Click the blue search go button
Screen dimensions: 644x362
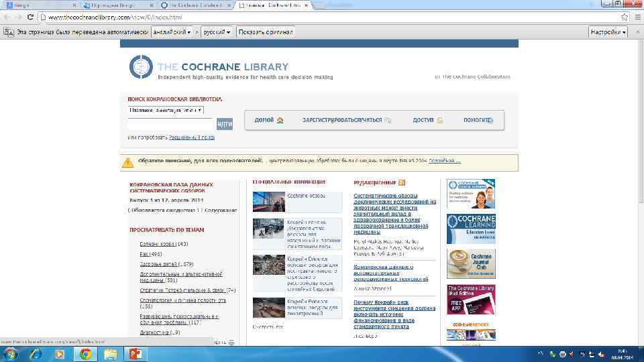[x=225, y=124]
